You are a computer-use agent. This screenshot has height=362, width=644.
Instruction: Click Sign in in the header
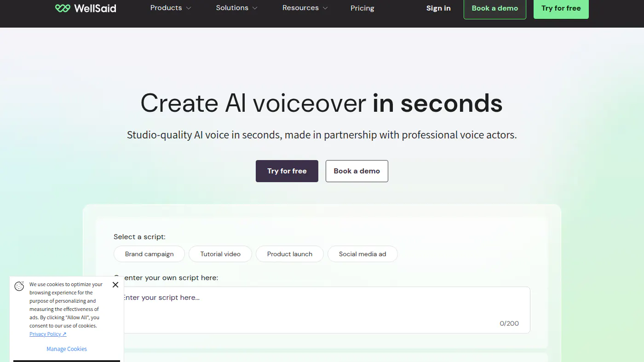pyautogui.click(x=438, y=8)
